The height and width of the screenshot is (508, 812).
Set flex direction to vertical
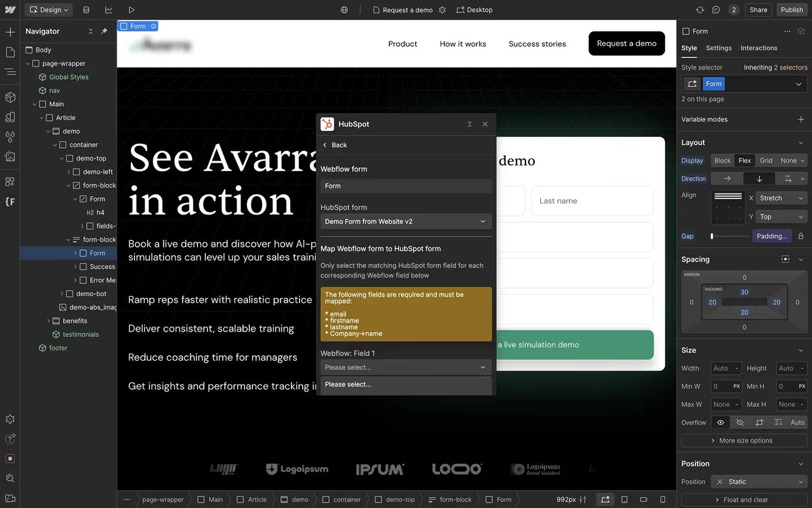click(x=759, y=179)
